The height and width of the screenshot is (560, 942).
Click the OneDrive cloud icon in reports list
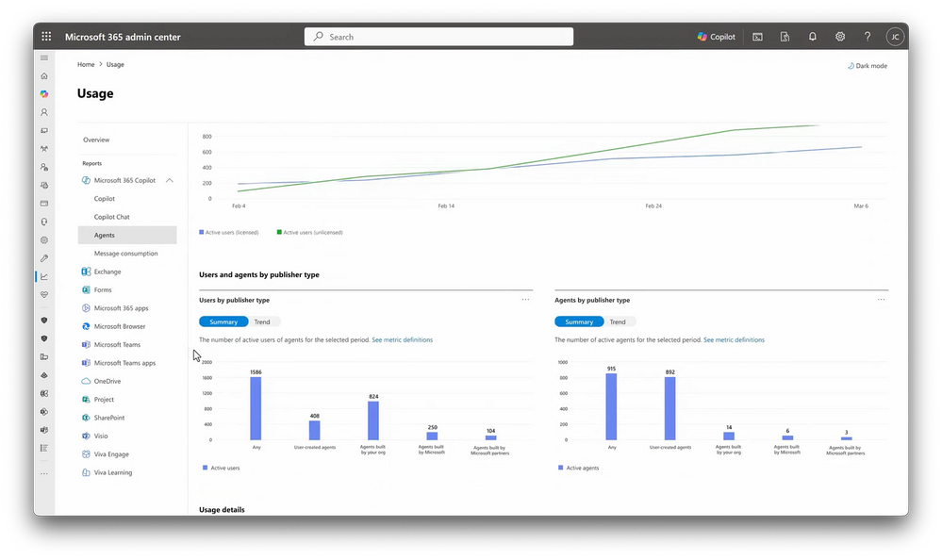coord(86,381)
